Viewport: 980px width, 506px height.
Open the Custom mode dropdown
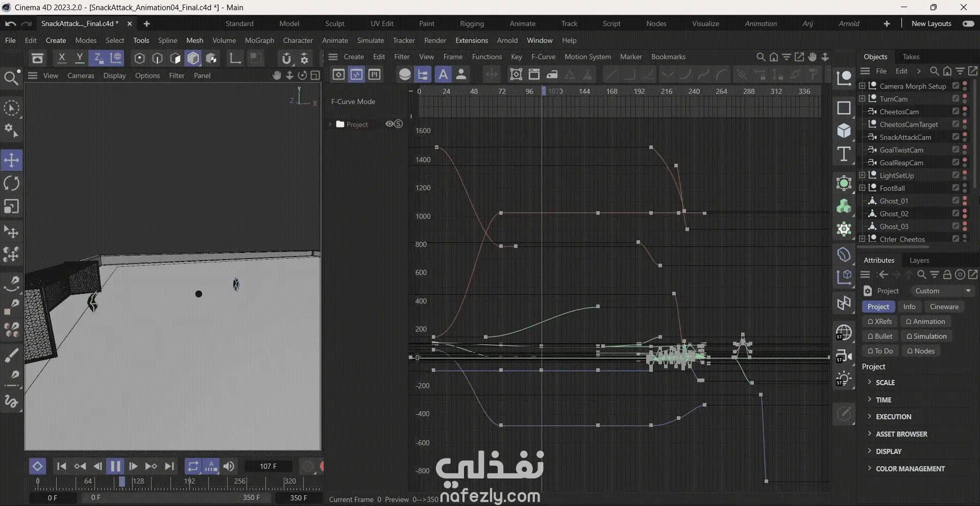click(x=943, y=291)
